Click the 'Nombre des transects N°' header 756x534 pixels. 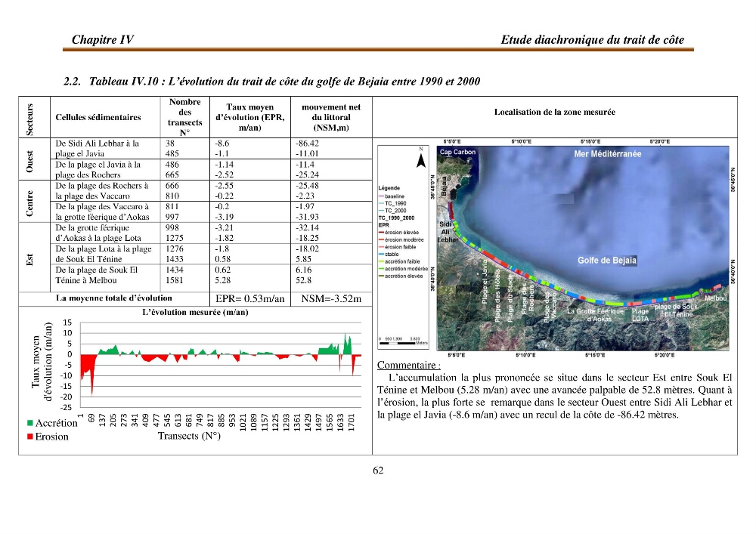pos(184,117)
